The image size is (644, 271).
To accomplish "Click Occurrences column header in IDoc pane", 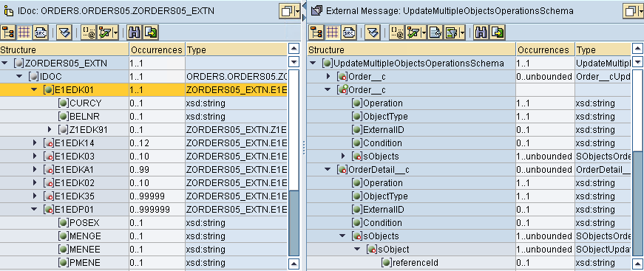I will click(x=157, y=50).
